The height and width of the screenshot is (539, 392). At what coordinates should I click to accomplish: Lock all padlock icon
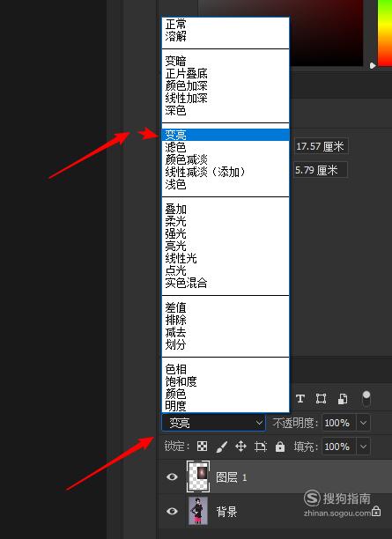point(280,447)
